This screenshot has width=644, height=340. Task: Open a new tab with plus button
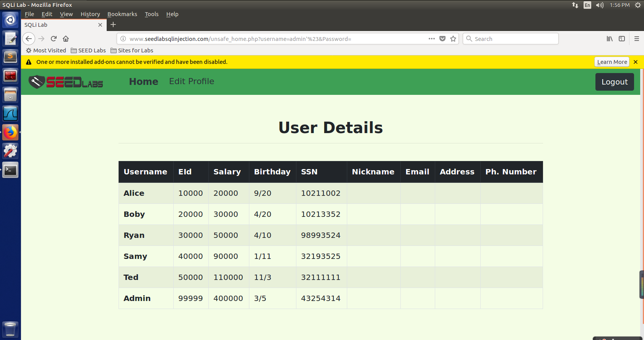(113, 24)
